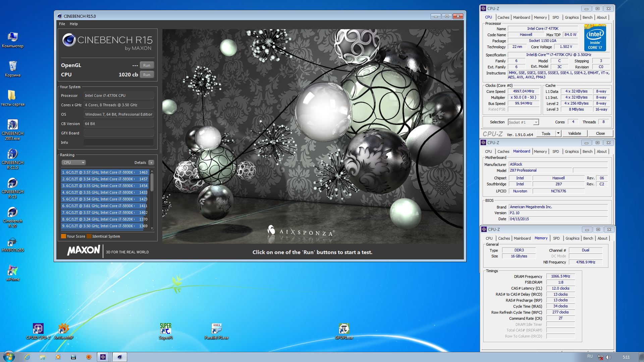644x362 pixels.
Task: Open the ranking CPU dropdown
Action: click(x=74, y=163)
